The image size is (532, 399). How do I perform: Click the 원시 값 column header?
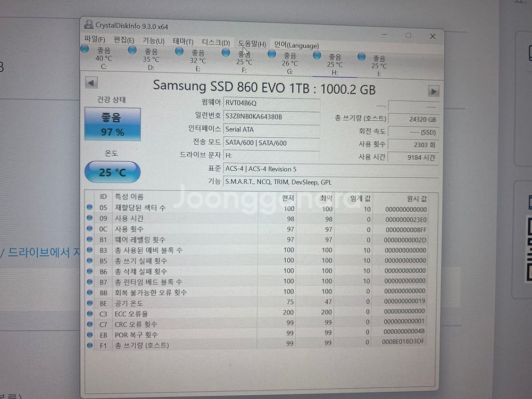pos(417,199)
